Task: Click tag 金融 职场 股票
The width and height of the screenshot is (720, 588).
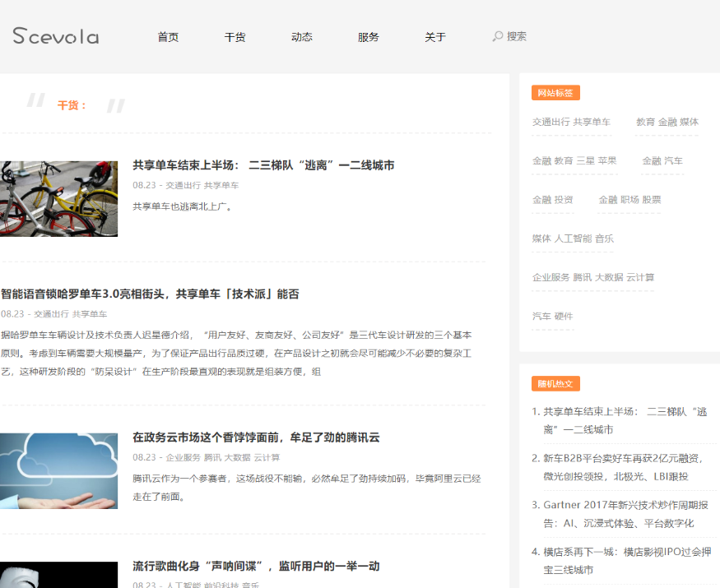Action: 629,200
